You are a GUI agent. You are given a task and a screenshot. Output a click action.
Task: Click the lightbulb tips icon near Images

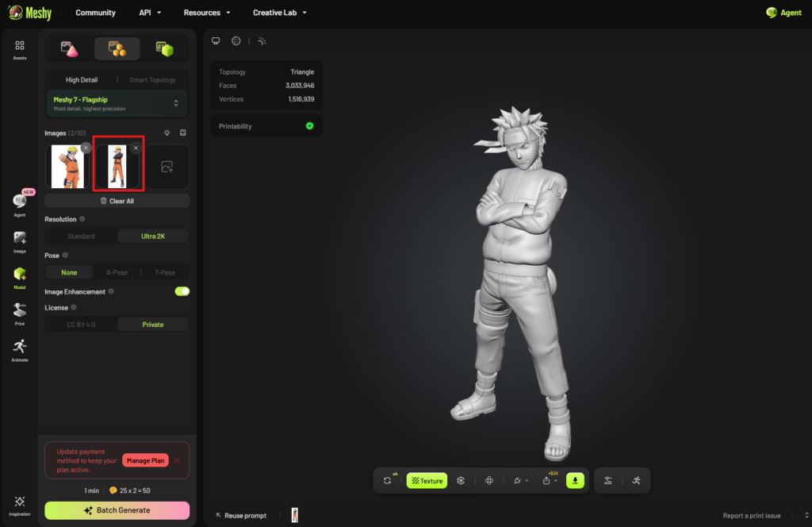(167, 133)
